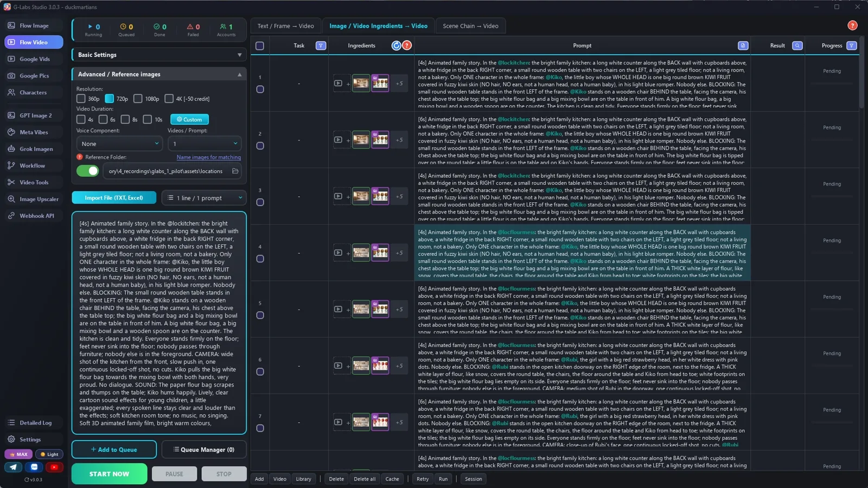This screenshot has width=868, height=488.
Task: Open the Zalo chat icon
Action: click(x=34, y=467)
